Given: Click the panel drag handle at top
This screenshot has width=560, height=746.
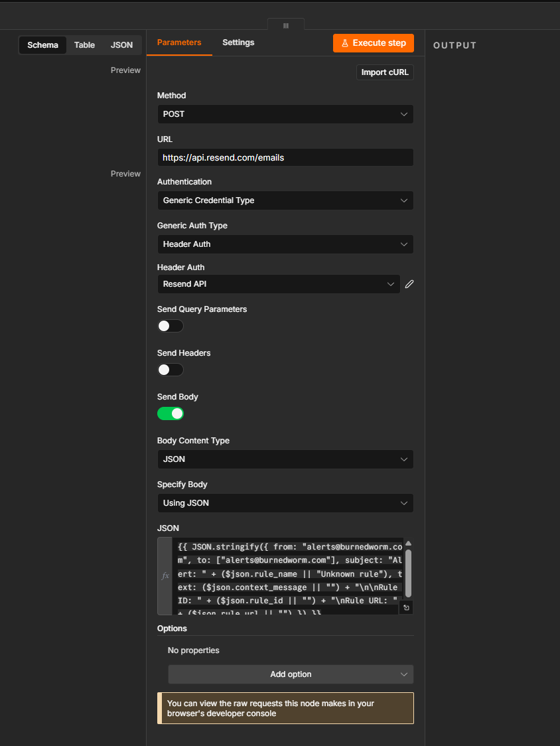Looking at the screenshot, I should click(286, 26).
